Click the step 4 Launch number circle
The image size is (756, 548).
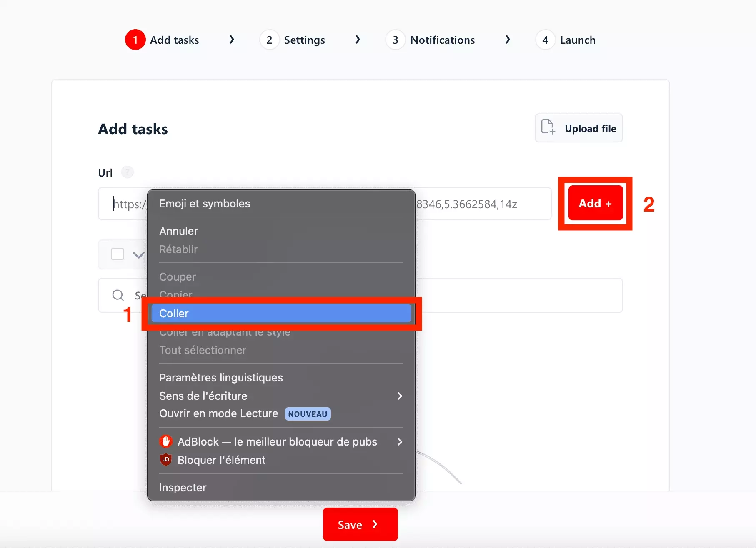click(545, 40)
